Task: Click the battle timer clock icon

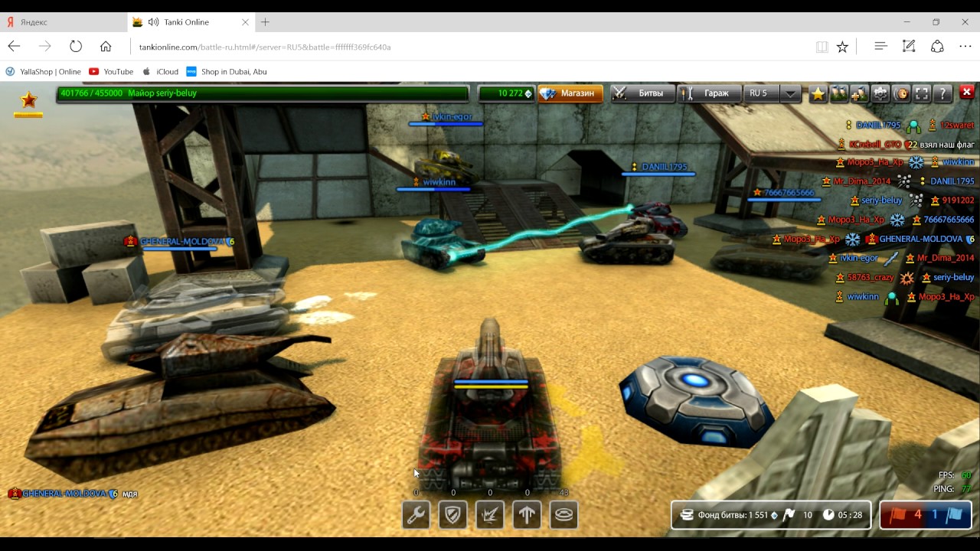Action: (x=828, y=515)
